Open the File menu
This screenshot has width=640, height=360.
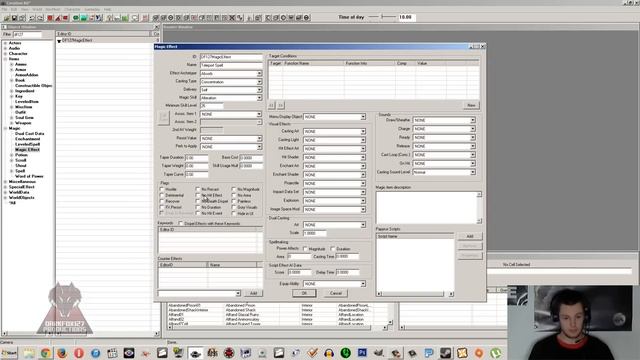4,9
